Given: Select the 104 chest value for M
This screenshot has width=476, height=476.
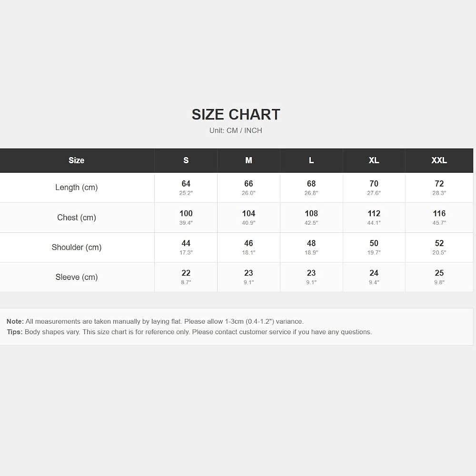Looking at the screenshot, I should (x=248, y=213).
